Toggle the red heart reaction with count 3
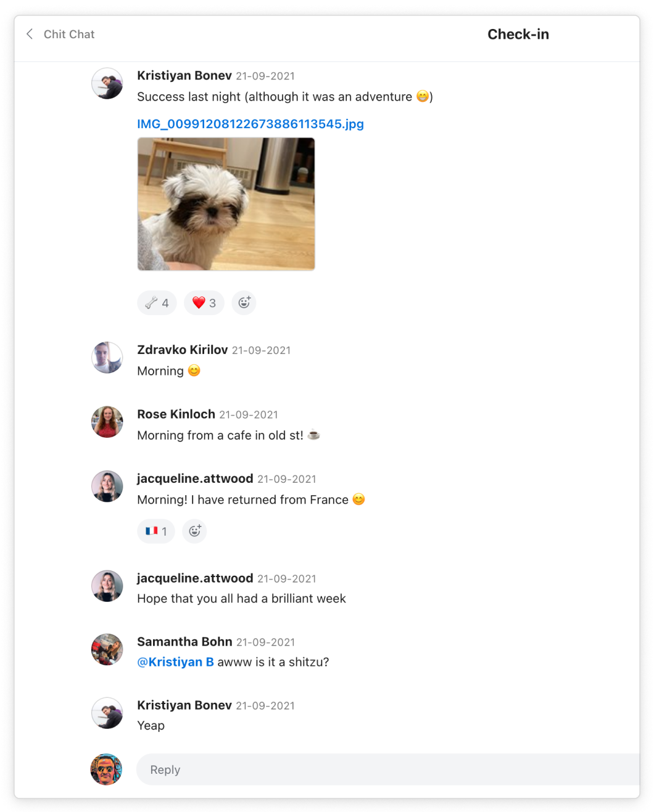654x812 pixels. click(204, 303)
